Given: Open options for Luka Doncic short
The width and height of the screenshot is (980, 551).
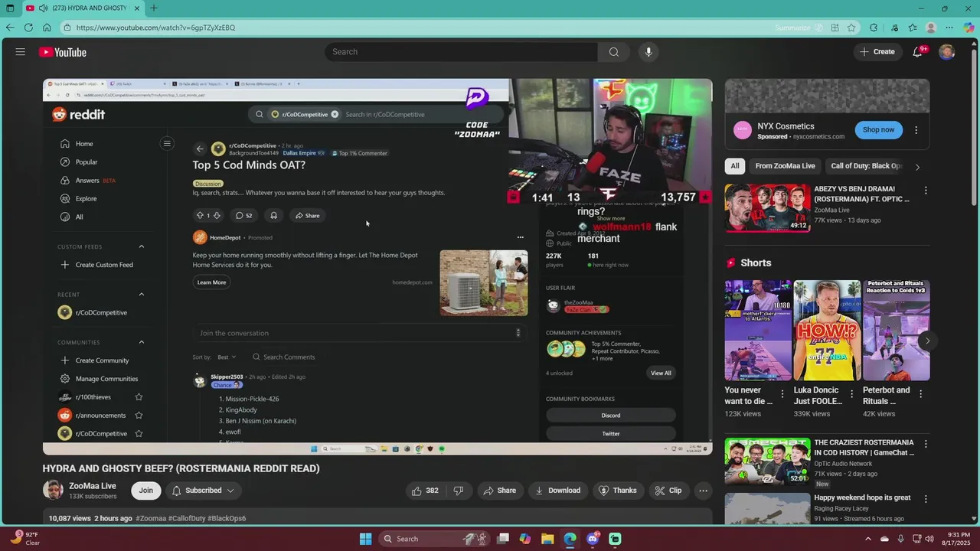Looking at the screenshot, I should pos(851,394).
